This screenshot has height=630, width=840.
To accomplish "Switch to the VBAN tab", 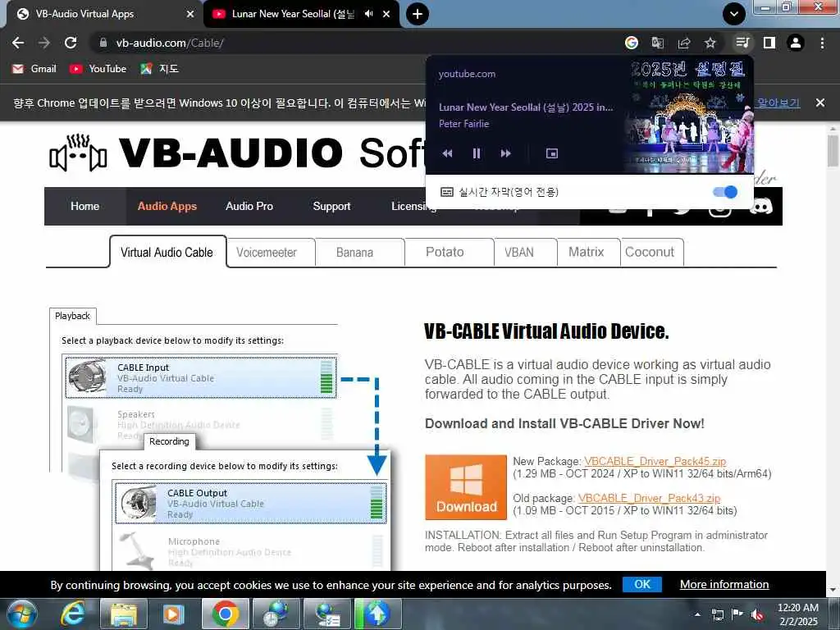I will (x=519, y=253).
